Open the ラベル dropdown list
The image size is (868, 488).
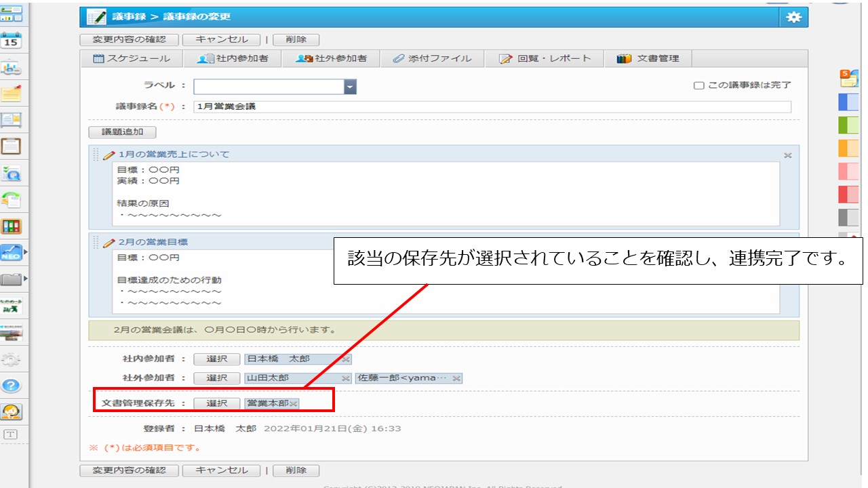pos(349,87)
